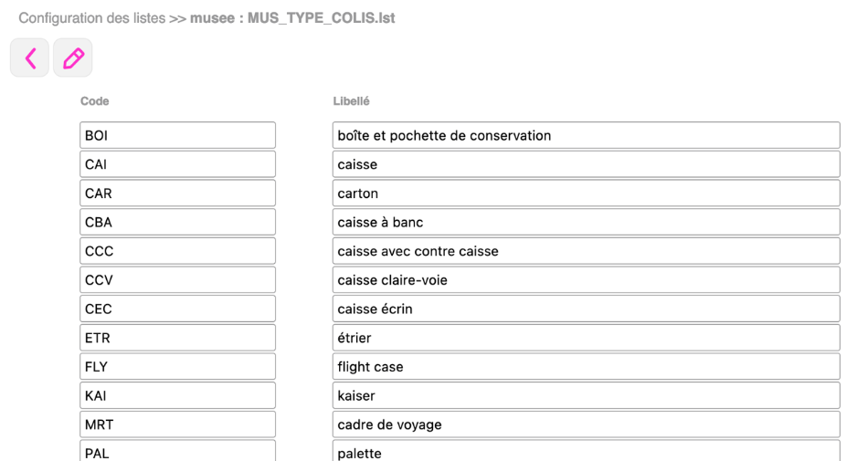Click the BOI code field
This screenshot has height=461, width=868.
[x=177, y=135]
